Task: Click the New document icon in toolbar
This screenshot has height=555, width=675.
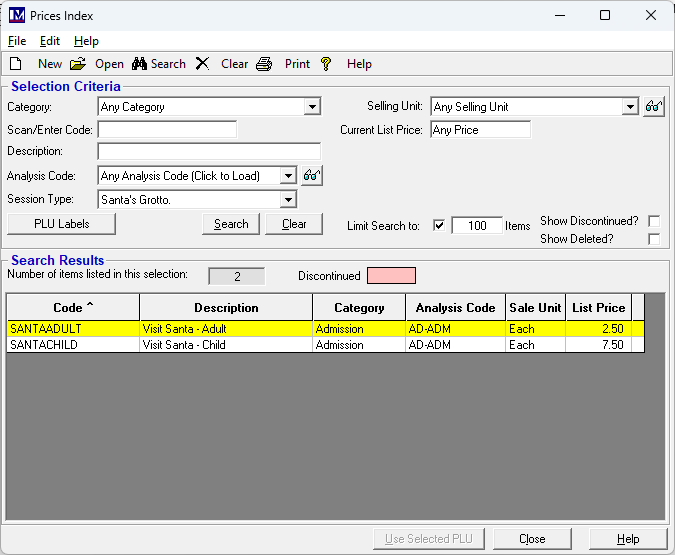Action: point(15,64)
